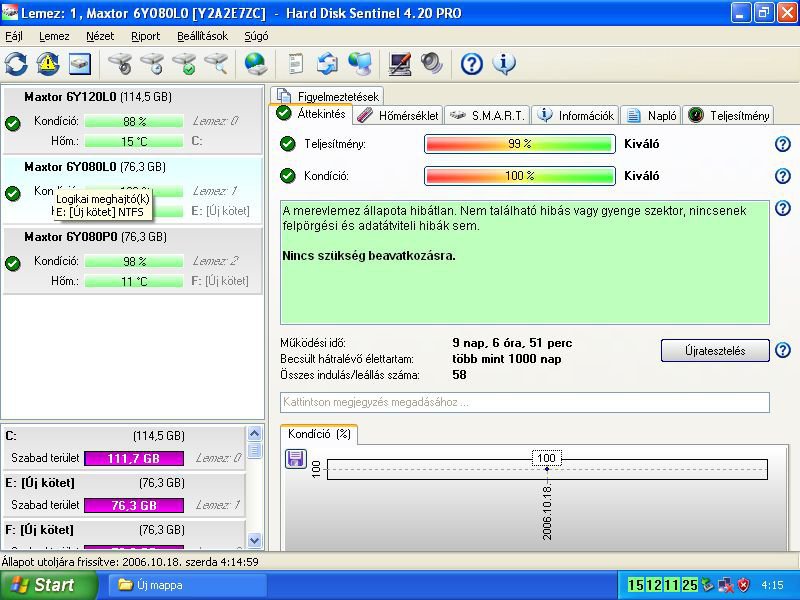This screenshot has width=800, height=600.
Task: Click the 111,7 GB free space bar for C:
Action: click(x=134, y=458)
